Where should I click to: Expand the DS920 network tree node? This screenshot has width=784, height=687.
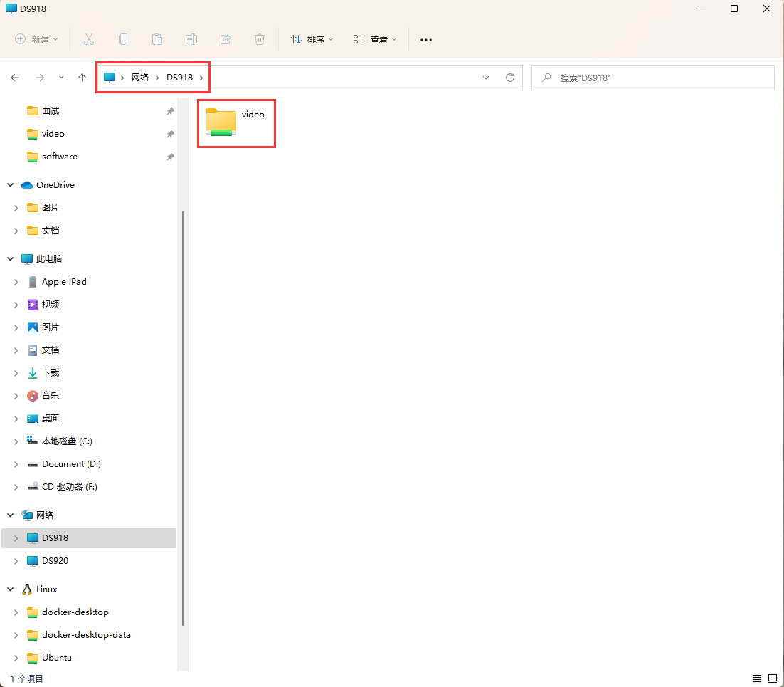[x=16, y=561]
